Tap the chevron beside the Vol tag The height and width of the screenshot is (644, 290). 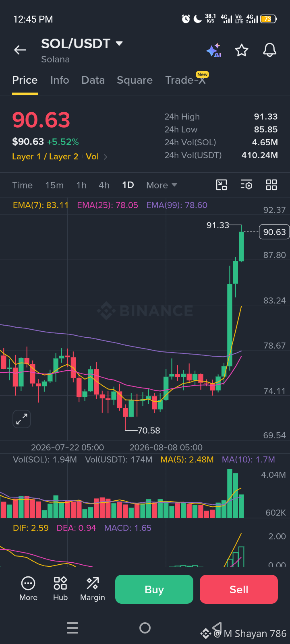coord(106,157)
